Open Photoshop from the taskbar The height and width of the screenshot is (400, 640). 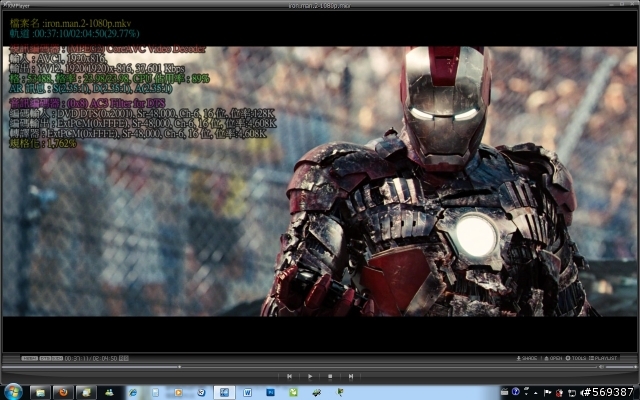coord(270,393)
